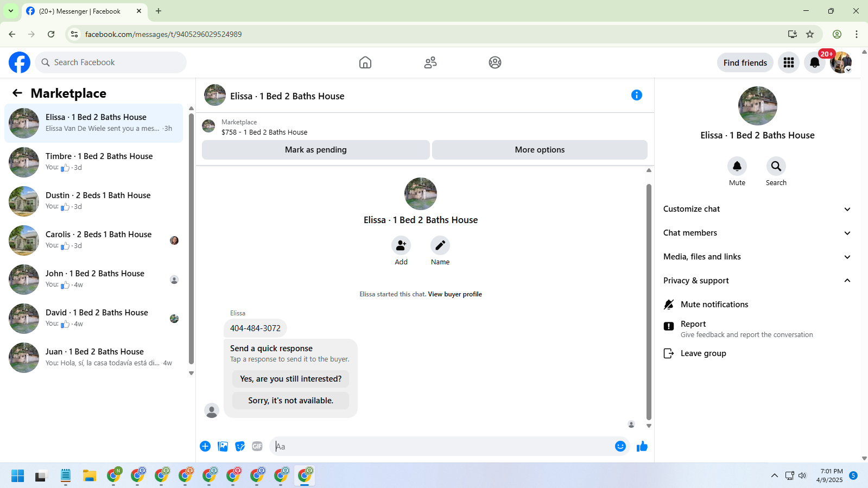Focus the Search Facebook field
868x488 pixels.
pyautogui.click(x=111, y=62)
